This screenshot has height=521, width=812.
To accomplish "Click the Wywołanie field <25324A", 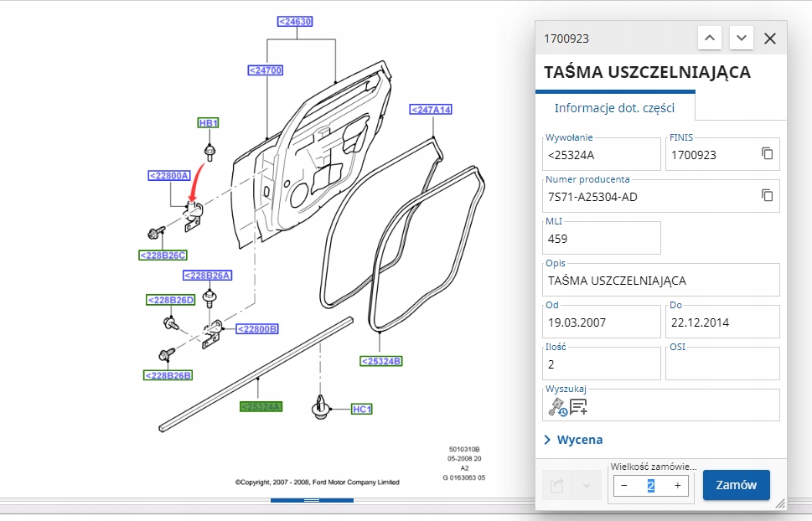I will coord(601,155).
